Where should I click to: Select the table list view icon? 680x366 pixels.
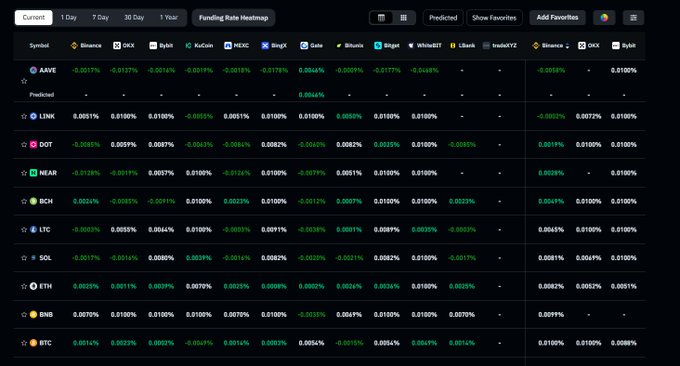[x=381, y=18]
